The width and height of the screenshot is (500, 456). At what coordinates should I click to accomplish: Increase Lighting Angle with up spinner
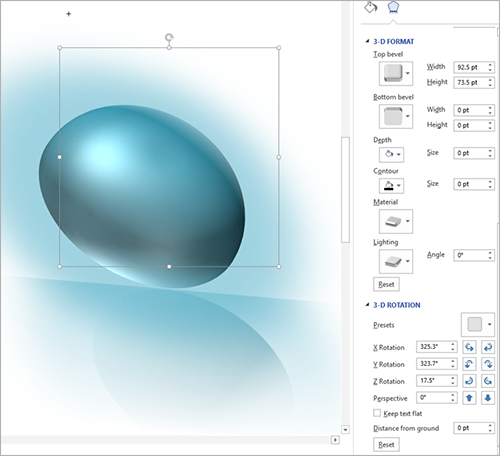(490, 253)
